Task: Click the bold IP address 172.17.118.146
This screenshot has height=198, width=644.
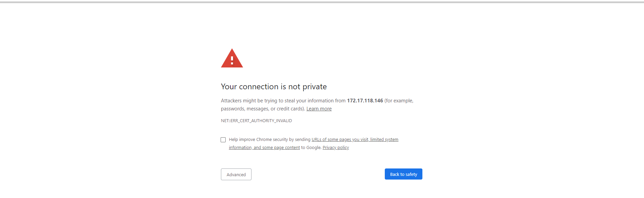Action: 365,101
